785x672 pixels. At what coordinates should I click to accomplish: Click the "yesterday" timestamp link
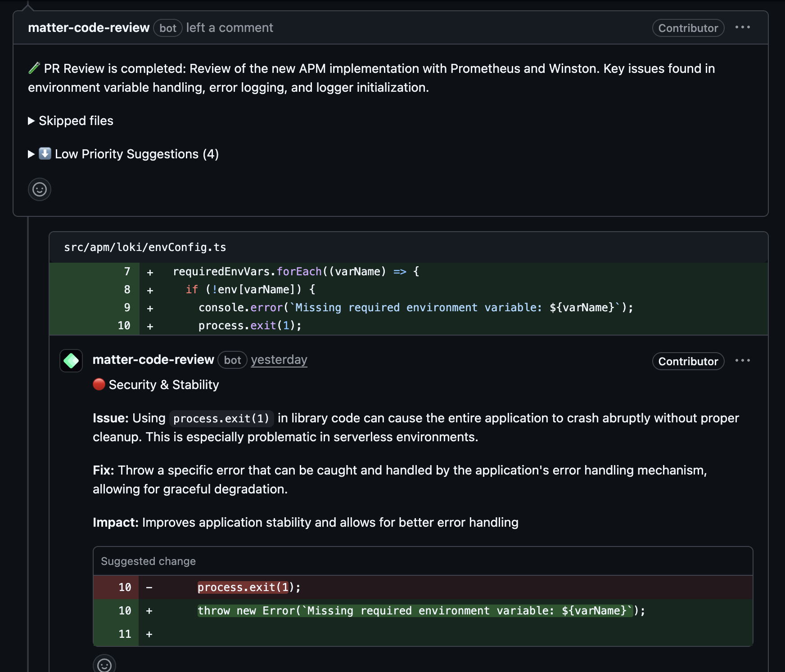[279, 360]
